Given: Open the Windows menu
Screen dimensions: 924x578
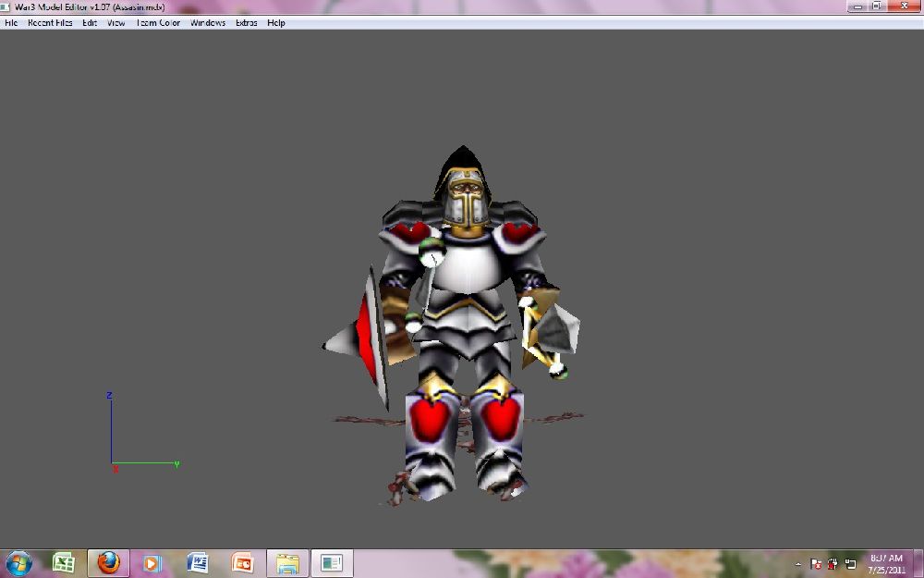Looking at the screenshot, I should [x=207, y=23].
